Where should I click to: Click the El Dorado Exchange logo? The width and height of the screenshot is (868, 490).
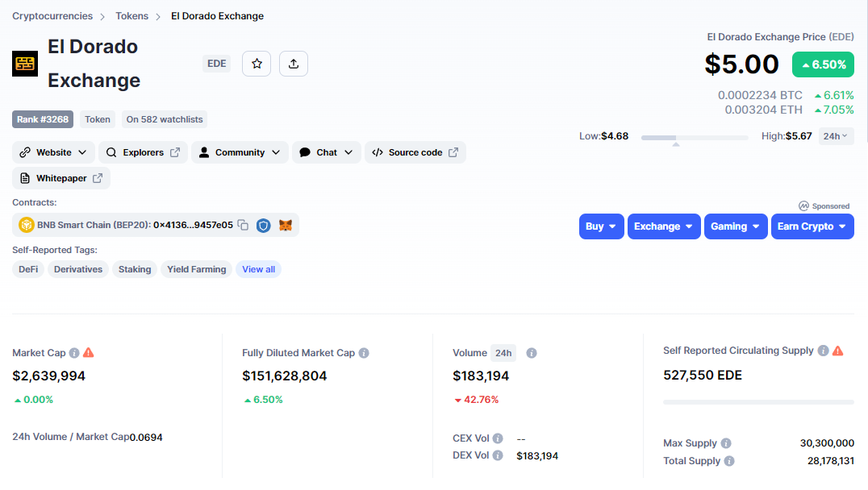click(25, 64)
